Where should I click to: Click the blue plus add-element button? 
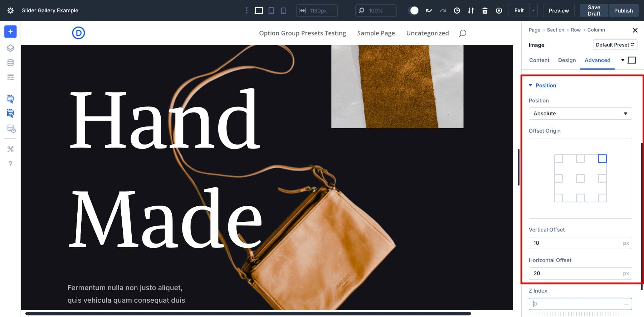point(10,32)
